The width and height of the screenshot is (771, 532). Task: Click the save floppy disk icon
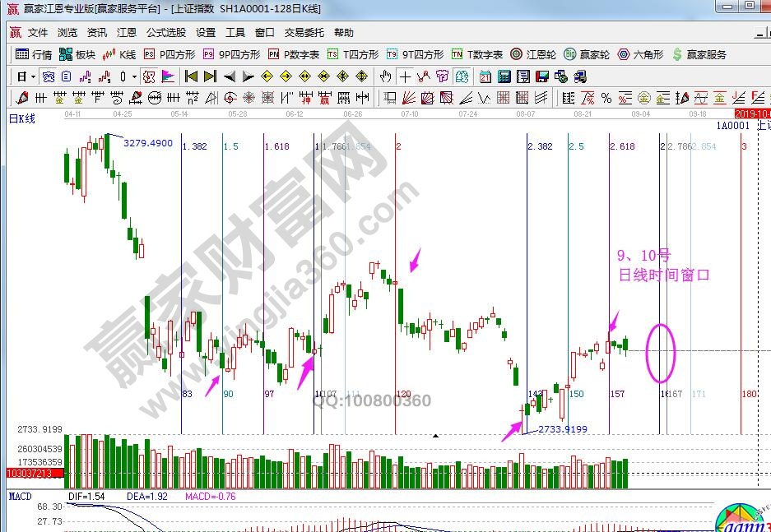click(541, 76)
